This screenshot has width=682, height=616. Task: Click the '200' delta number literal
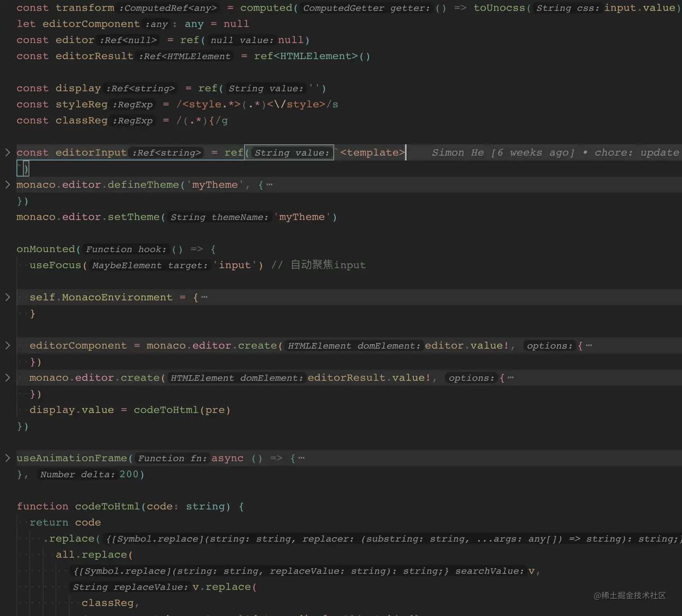pyautogui.click(x=129, y=474)
